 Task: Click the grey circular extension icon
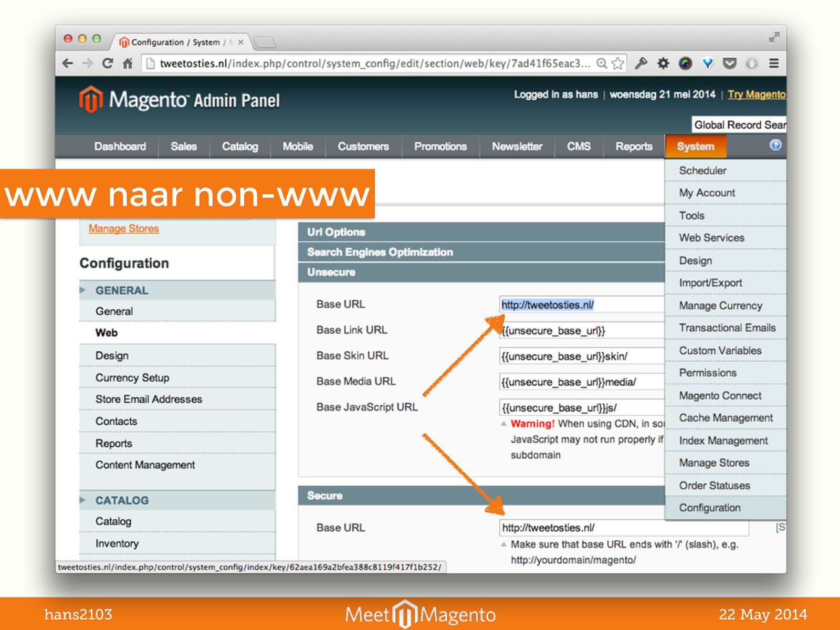(x=752, y=64)
